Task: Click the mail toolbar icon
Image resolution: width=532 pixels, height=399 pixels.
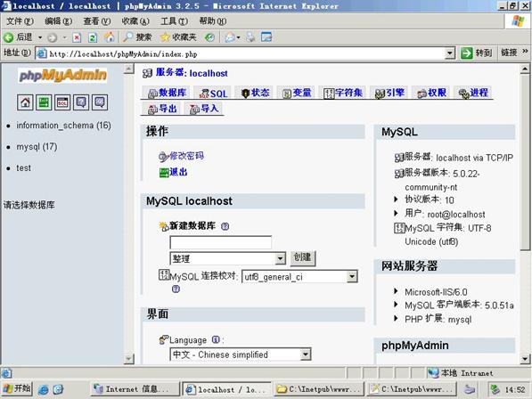Action: click(230, 37)
